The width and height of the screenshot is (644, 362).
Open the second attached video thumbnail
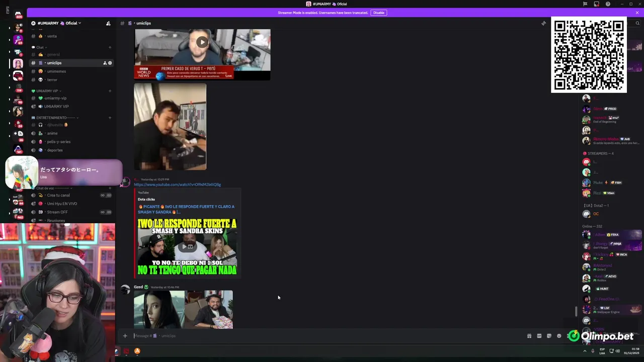click(x=170, y=127)
